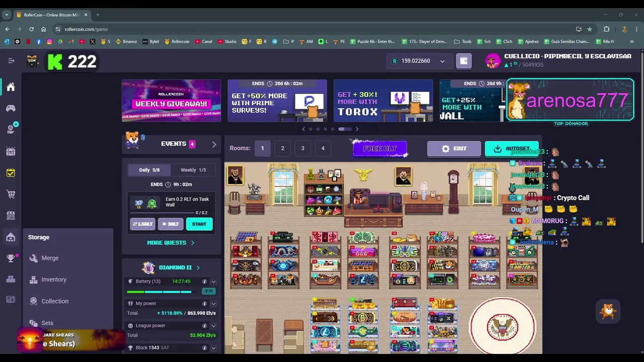The width and height of the screenshot is (644, 362).
Task: Open the Instagram bookmark icon
Action: pyautogui.click(x=49, y=41)
